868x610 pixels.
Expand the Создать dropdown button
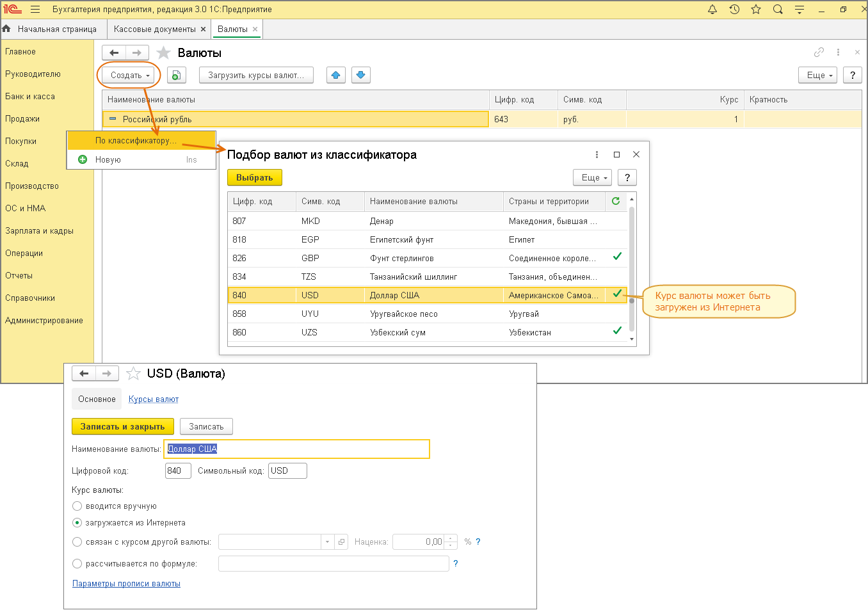[129, 76]
